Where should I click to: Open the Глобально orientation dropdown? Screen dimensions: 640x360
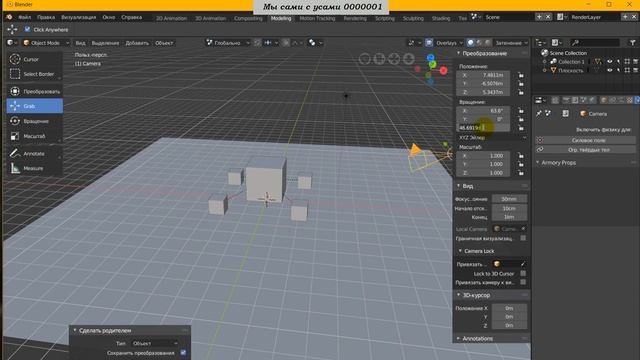click(227, 42)
